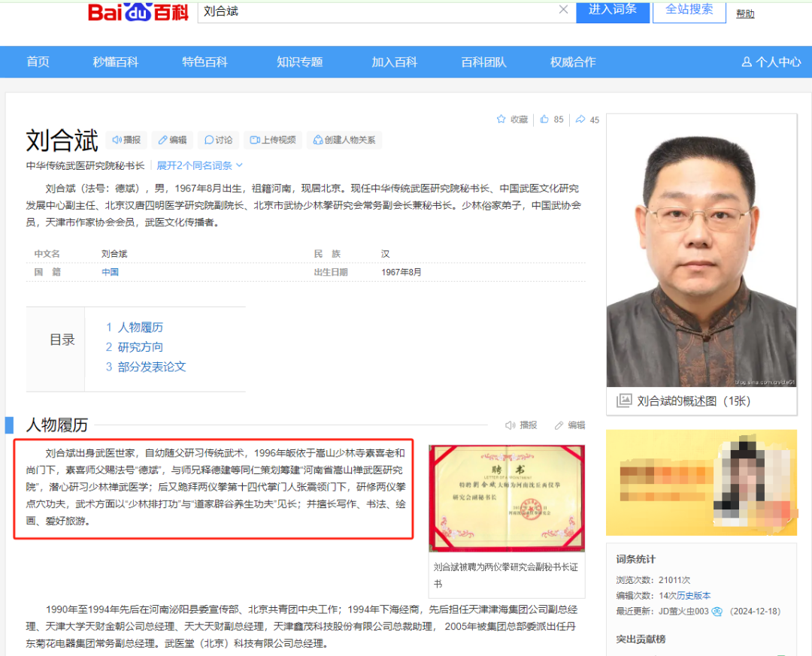Open the 历史版本 link in 词条统计
Screen dimensions: 812x656
(694, 595)
